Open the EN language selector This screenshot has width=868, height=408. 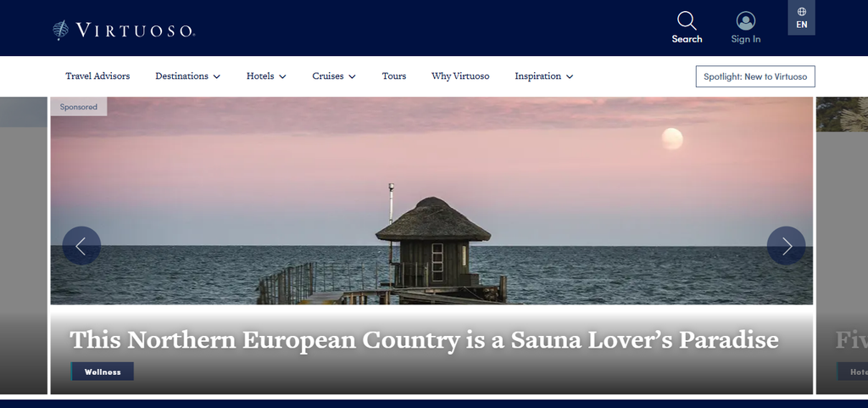click(802, 18)
